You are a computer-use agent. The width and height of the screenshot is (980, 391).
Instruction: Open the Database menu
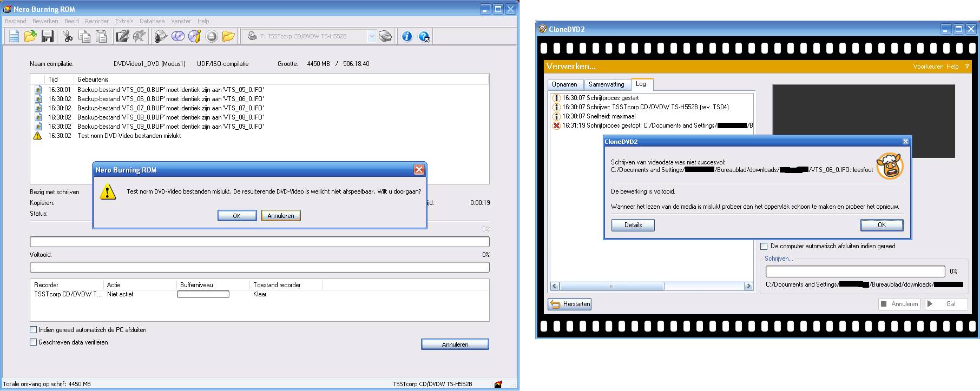[x=152, y=21]
